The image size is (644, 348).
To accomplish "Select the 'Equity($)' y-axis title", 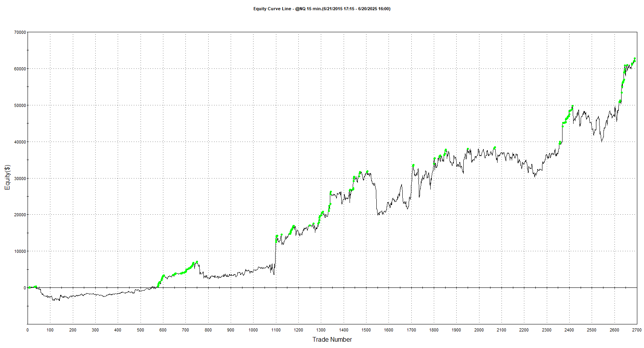I will point(7,177).
